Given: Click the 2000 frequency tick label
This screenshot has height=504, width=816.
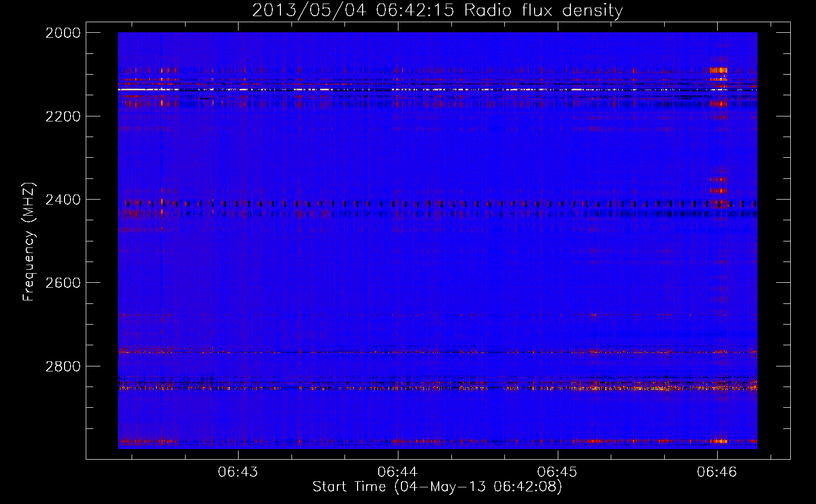Looking at the screenshot, I should pyautogui.click(x=63, y=33).
